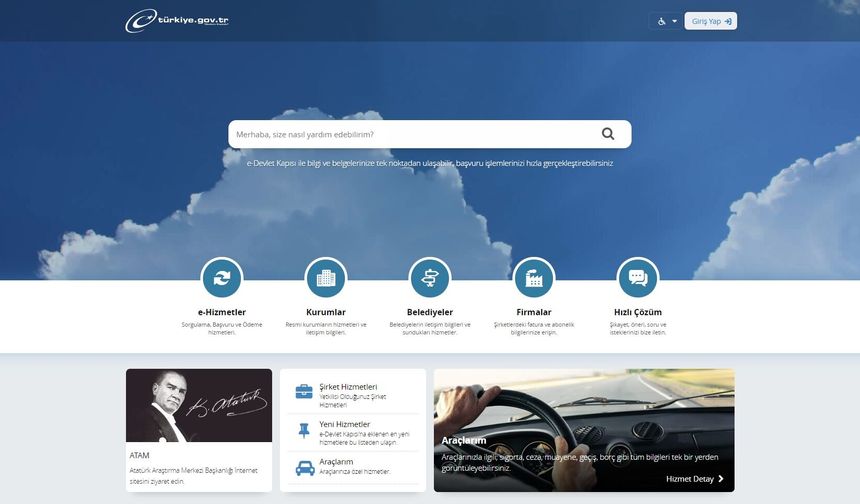
Task: Open the Kurumlar building icon
Action: pos(326,278)
